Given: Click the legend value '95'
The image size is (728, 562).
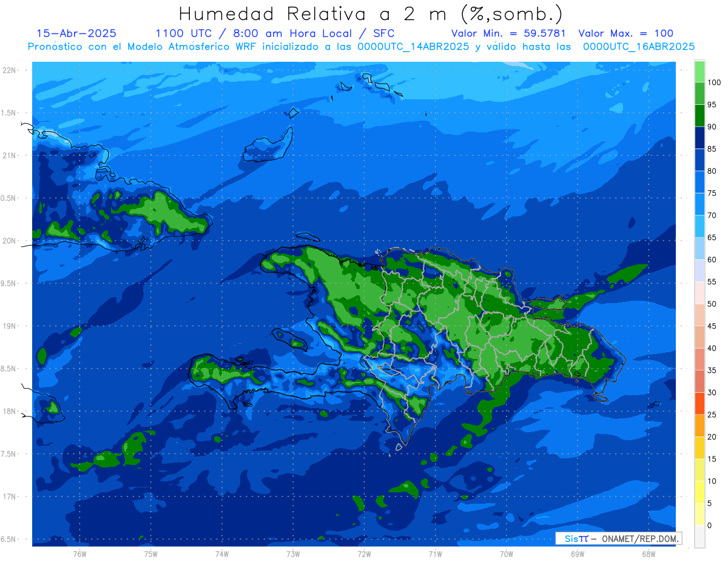Looking at the screenshot, I should click(x=712, y=105).
